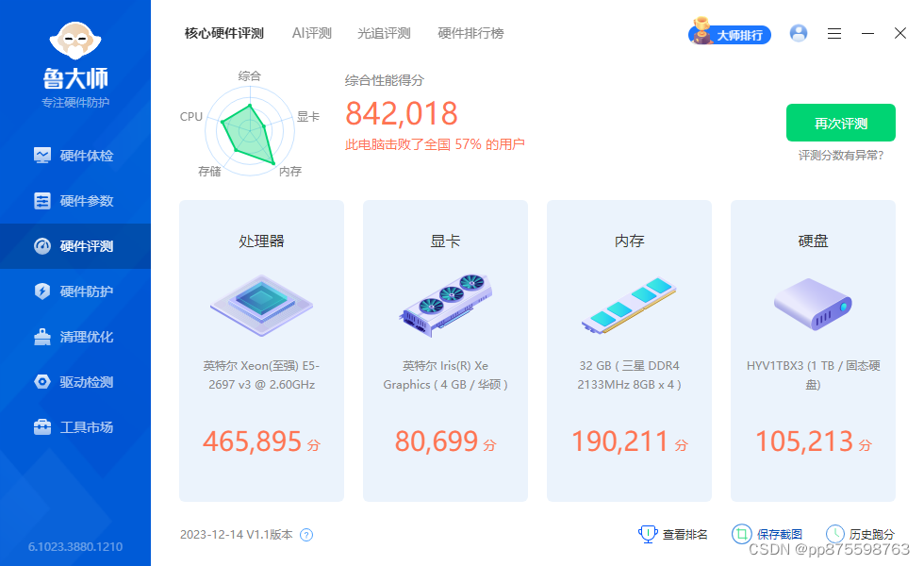Image resolution: width=924 pixels, height=566 pixels.
Task: Open 硬件参数 in the sidebar
Action: pyautogui.click(x=75, y=201)
